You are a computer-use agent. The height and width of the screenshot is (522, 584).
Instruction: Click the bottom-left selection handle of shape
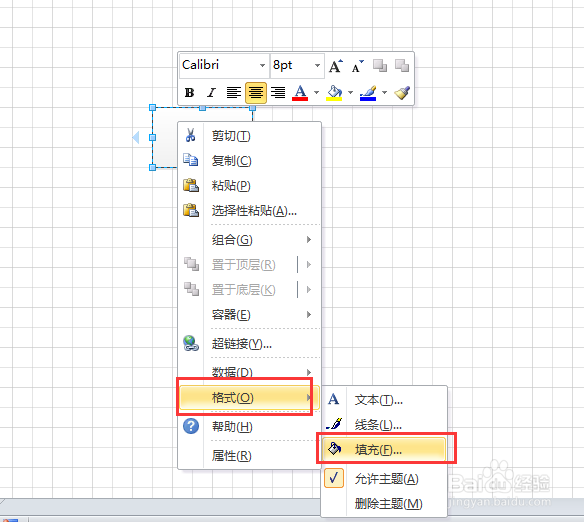pos(152,168)
